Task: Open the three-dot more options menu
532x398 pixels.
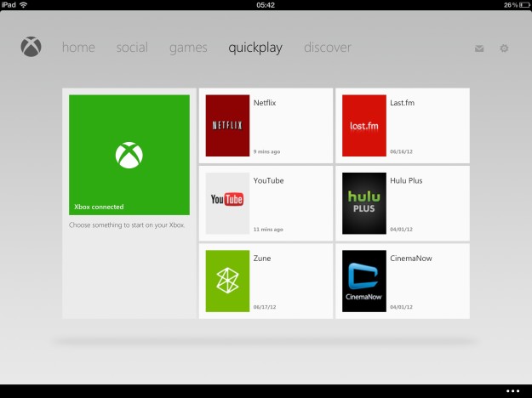Action: [512, 391]
